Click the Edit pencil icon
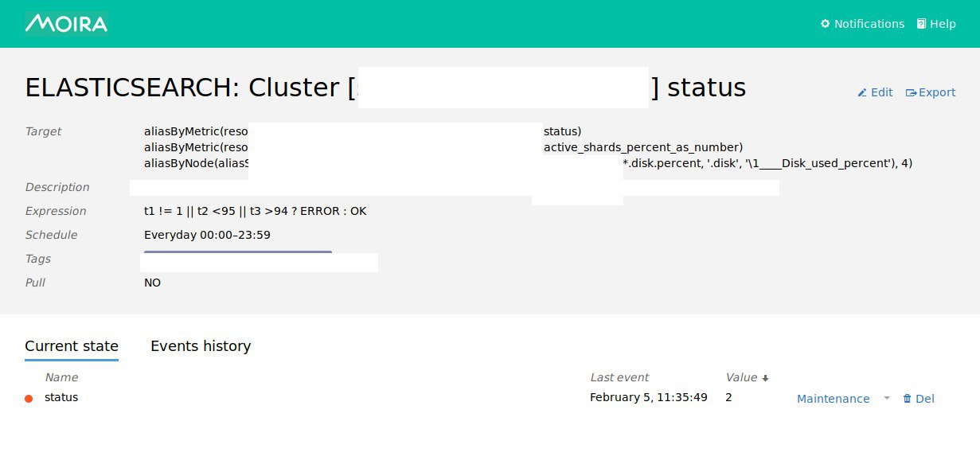This screenshot has width=980, height=472. (861, 92)
